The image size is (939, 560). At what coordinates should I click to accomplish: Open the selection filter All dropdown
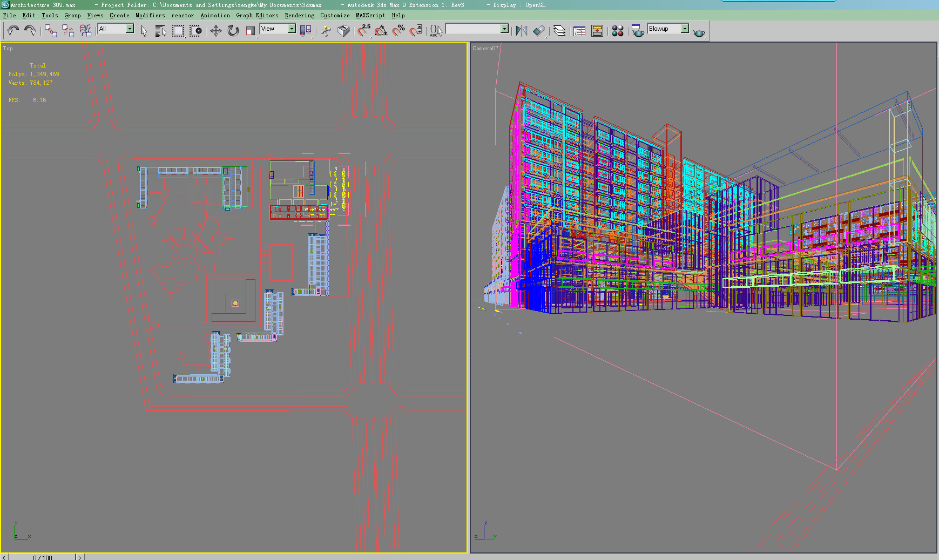click(116, 29)
